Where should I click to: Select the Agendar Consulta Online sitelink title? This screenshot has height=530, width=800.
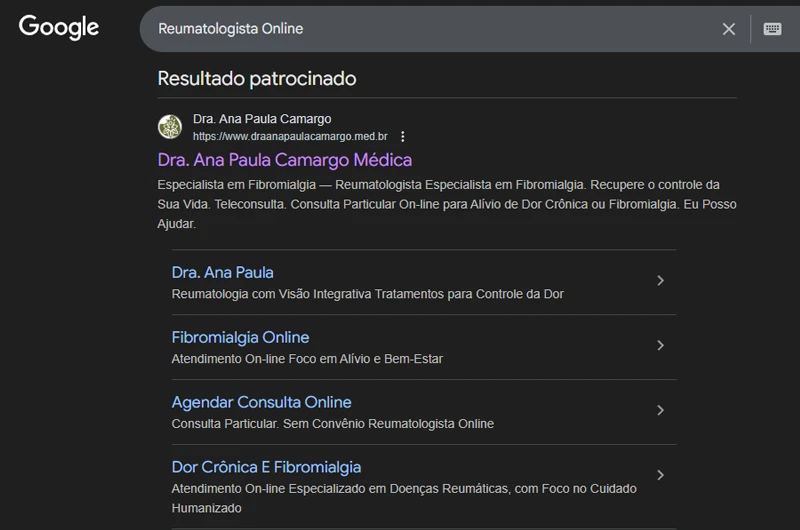(x=261, y=402)
